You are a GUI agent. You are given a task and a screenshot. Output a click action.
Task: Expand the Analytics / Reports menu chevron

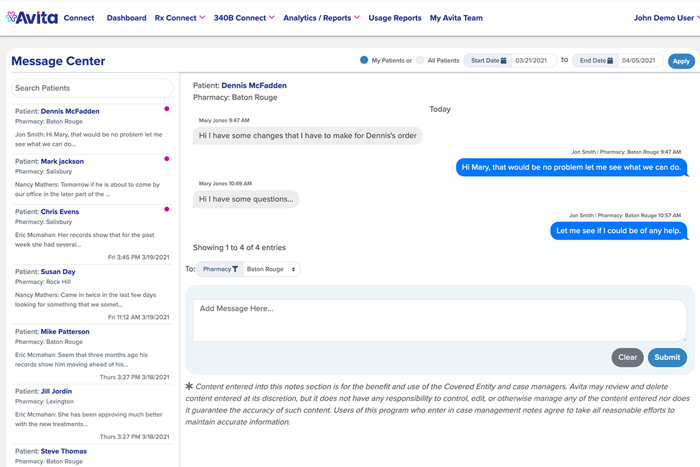pos(357,17)
